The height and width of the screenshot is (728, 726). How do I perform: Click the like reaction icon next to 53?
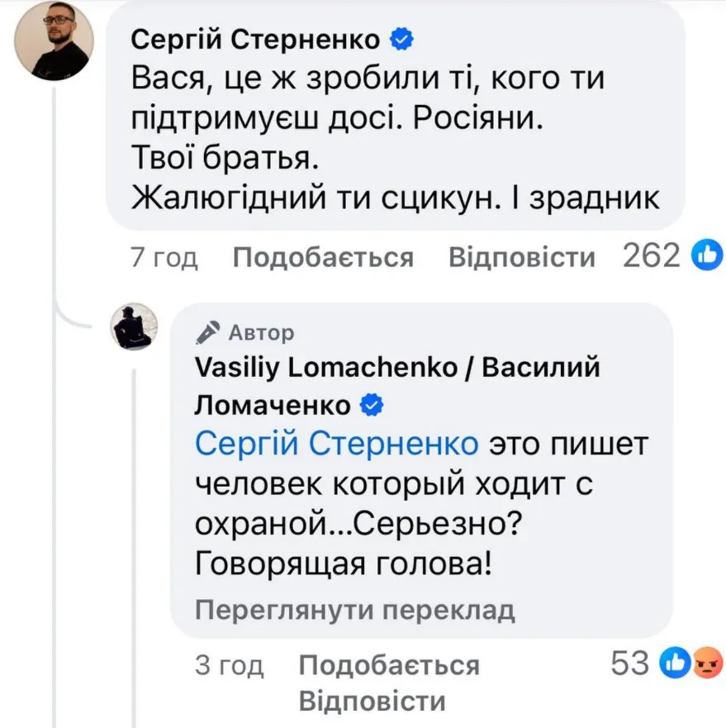click(678, 664)
